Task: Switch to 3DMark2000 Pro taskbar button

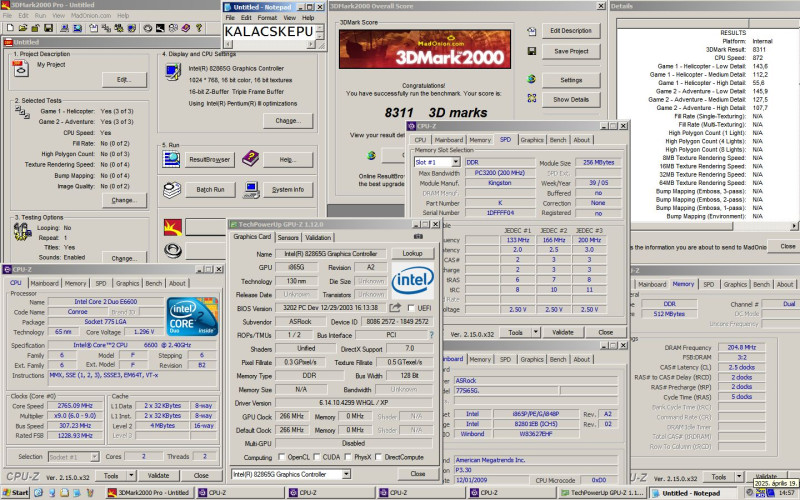Action: click(x=149, y=492)
